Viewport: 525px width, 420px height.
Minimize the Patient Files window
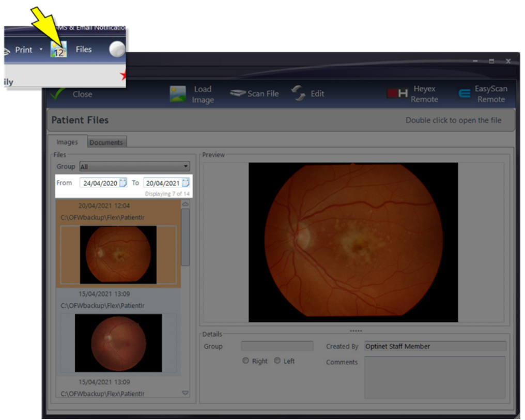(475, 61)
